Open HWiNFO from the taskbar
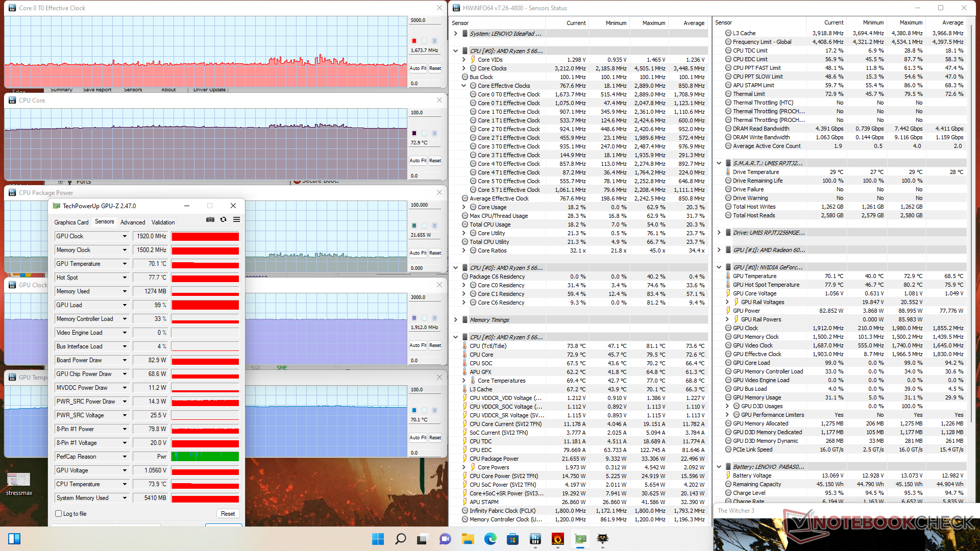Viewport: 980px width, 551px height. 535,539
